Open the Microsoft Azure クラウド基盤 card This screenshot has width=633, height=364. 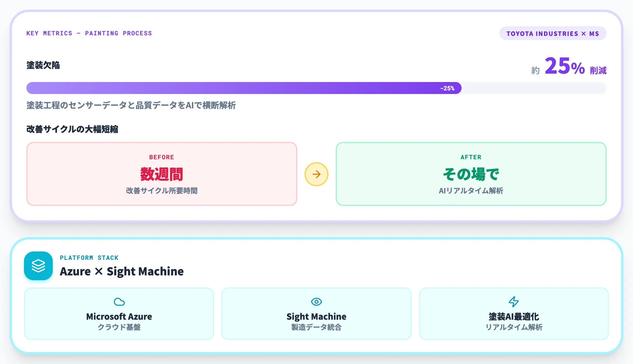point(119,314)
